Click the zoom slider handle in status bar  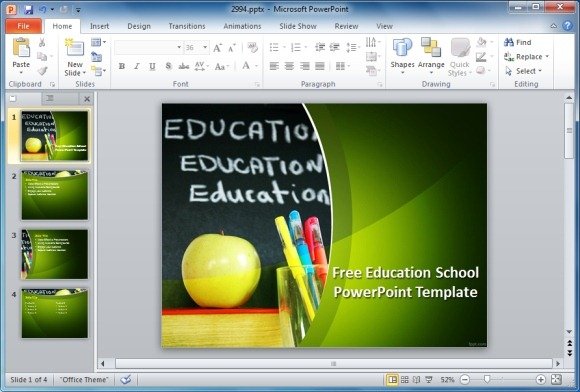[x=487, y=379]
